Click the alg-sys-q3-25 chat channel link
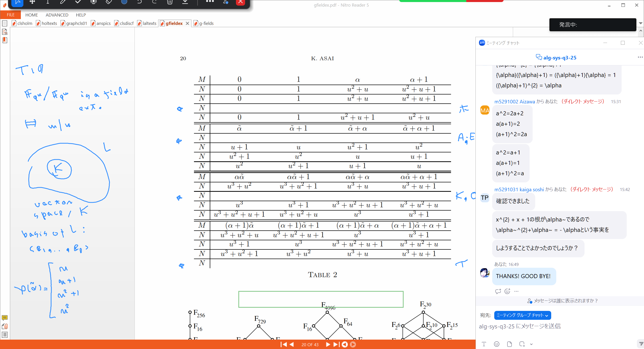The image size is (644, 349). click(560, 58)
